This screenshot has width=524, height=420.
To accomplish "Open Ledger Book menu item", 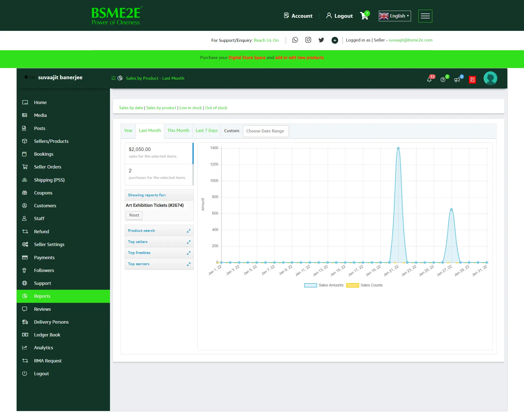I will pos(63,335).
